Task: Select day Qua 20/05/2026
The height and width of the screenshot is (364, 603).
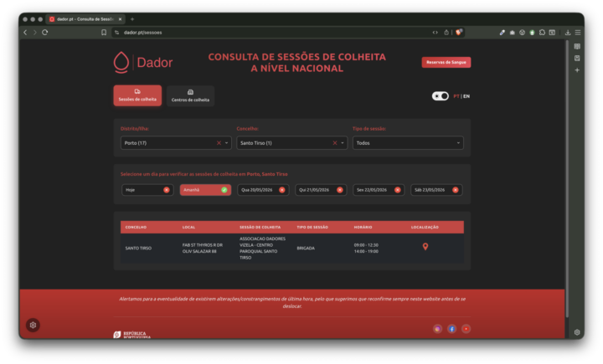Action: [x=263, y=190]
